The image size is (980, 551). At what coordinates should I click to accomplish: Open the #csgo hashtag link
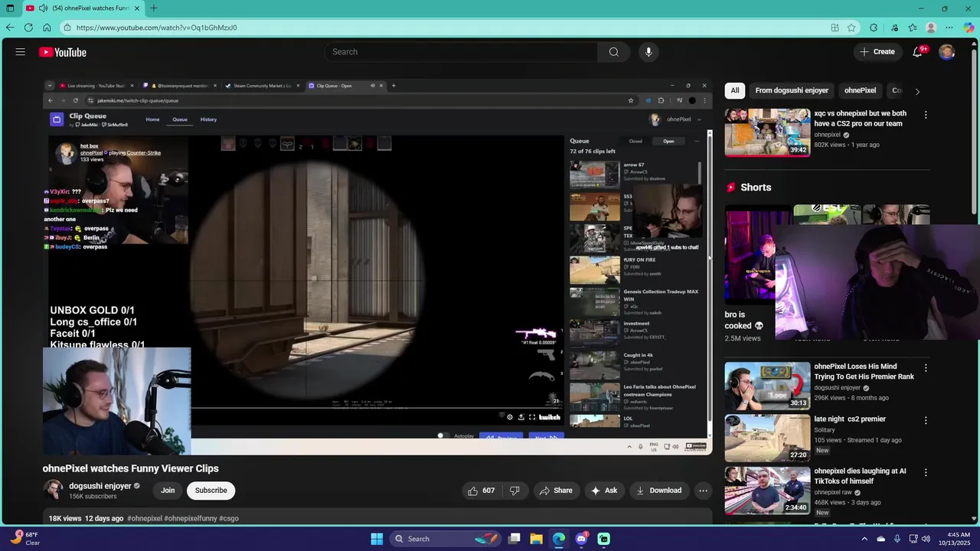point(229,518)
